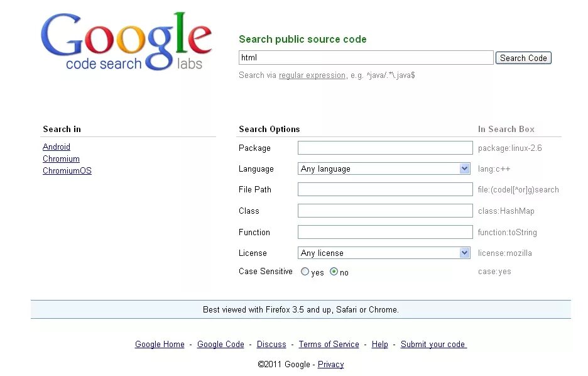Image resolution: width=588 pixels, height=376 pixels.
Task: Expand the Any license dropdown
Action: click(384, 253)
